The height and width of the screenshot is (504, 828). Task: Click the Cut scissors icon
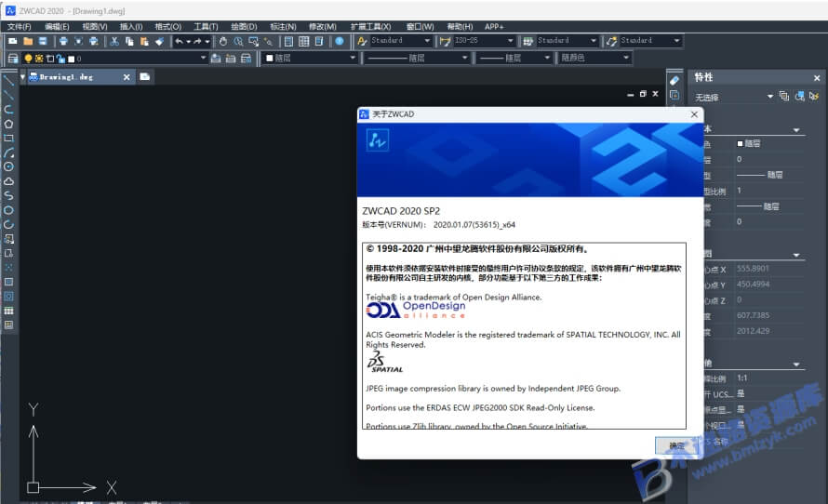pos(114,41)
